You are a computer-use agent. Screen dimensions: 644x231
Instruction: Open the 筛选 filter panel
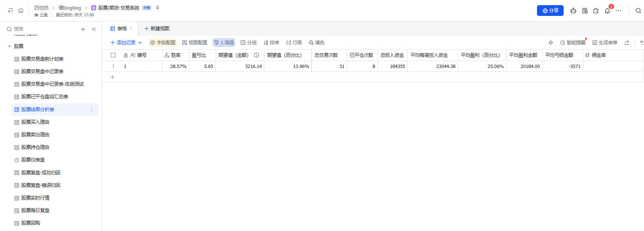[224, 43]
